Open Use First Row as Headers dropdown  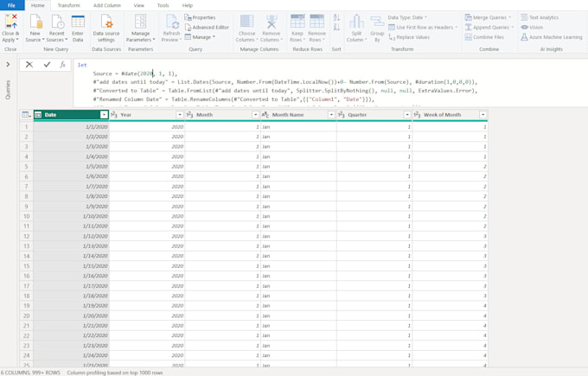(x=423, y=28)
